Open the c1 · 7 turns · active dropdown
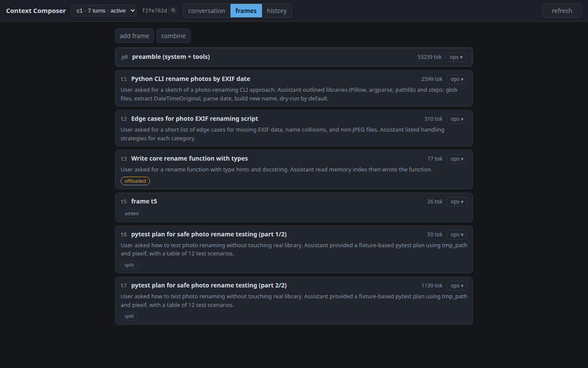This screenshot has height=368, width=588. click(104, 11)
